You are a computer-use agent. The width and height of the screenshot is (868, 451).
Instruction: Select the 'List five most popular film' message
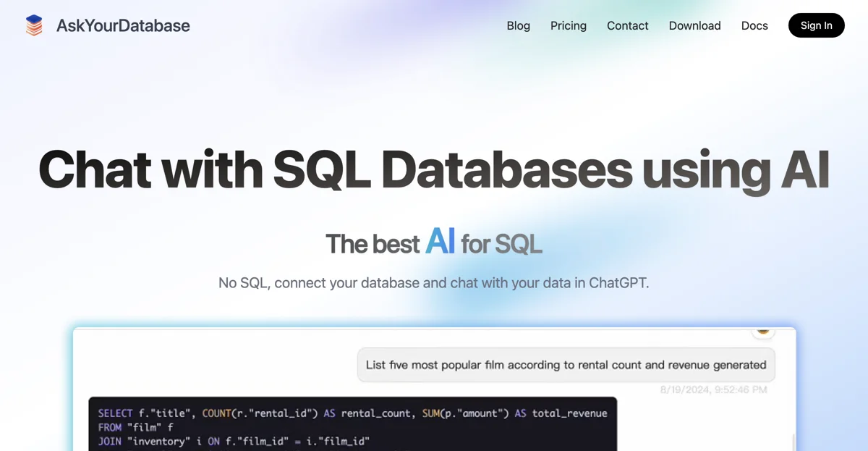pyautogui.click(x=566, y=365)
